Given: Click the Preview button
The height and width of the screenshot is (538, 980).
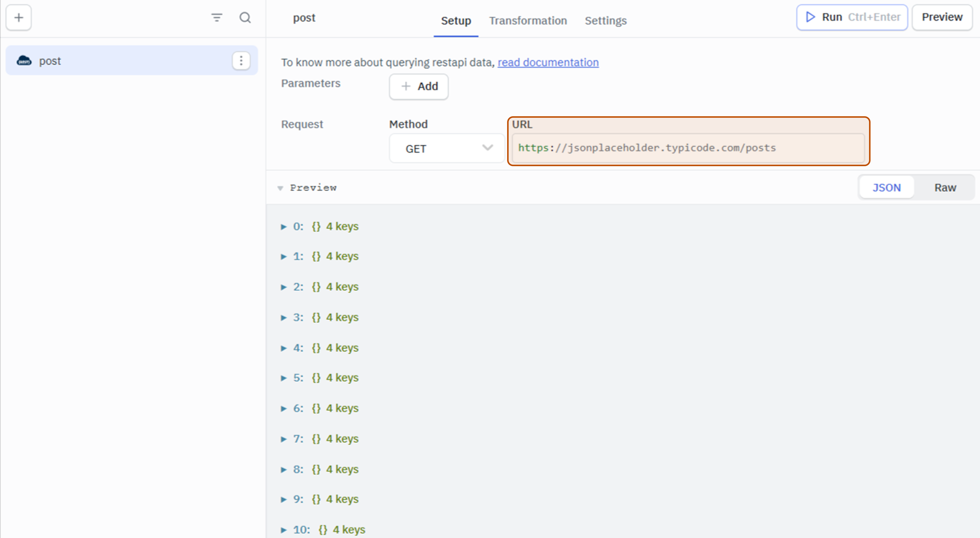Looking at the screenshot, I should 942,17.
